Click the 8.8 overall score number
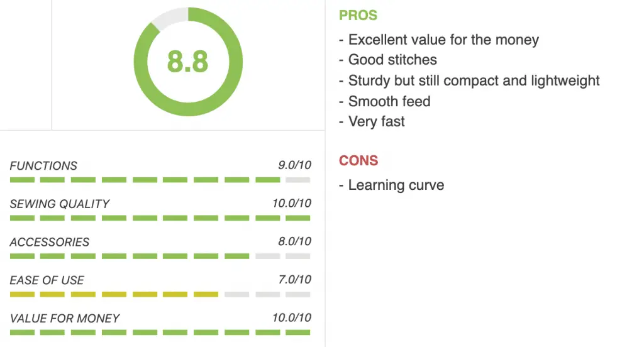Screen dimensions: 644x347 (187, 62)
